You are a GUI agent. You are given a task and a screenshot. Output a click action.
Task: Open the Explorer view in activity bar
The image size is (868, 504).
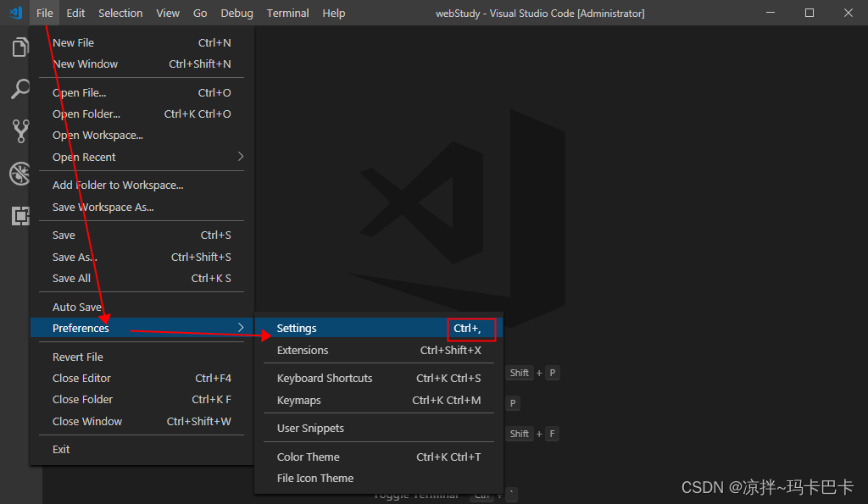[20, 47]
